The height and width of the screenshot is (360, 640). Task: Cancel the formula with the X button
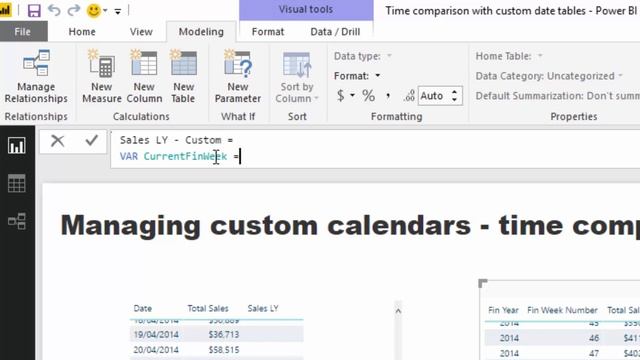tap(58, 140)
